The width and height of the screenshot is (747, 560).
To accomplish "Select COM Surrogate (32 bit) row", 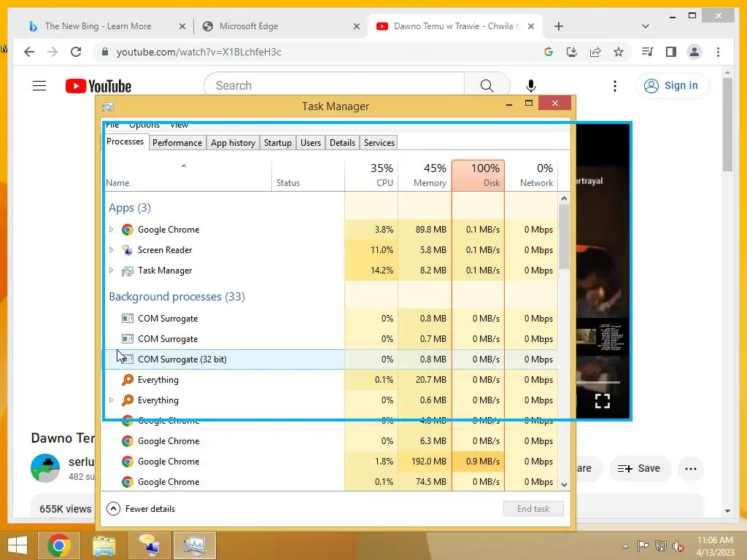I will [x=330, y=359].
